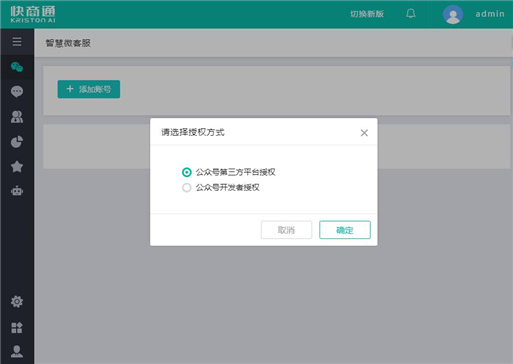This screenshot has width=513, height=364.
Task: Open the gear settings sidebar icon
Action: point(17,302)
